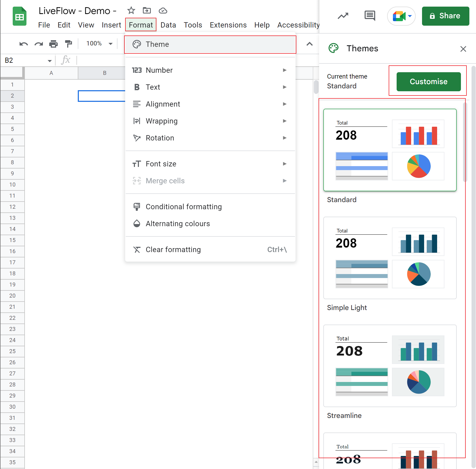
Task: Insert a function using the fx icon
Action: pyautogui.click(x=66, y=60)
